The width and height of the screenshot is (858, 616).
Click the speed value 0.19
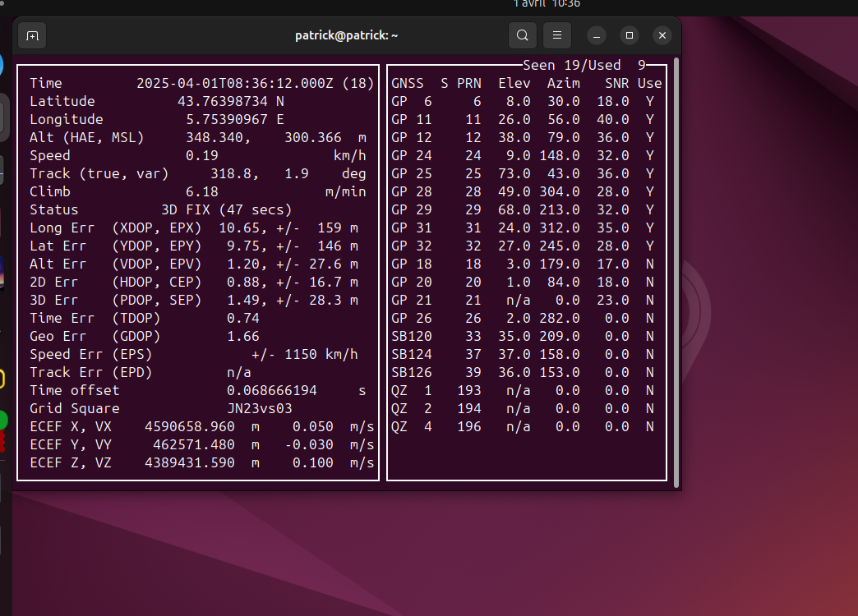[202, 155]
